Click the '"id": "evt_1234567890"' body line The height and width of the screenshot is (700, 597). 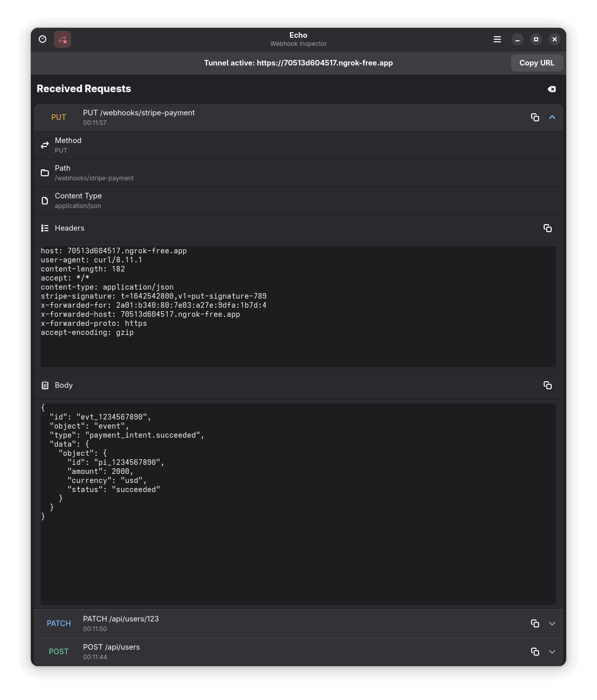100,417
